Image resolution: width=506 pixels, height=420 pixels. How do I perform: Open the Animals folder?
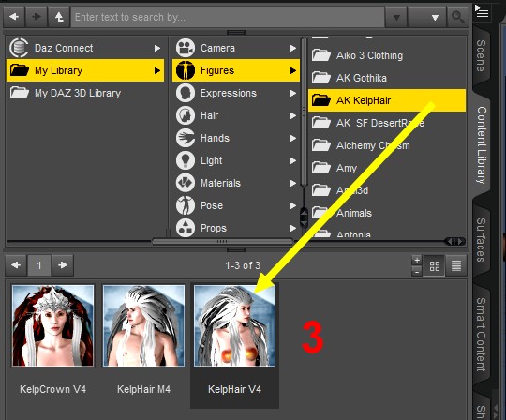click(387, 213)
